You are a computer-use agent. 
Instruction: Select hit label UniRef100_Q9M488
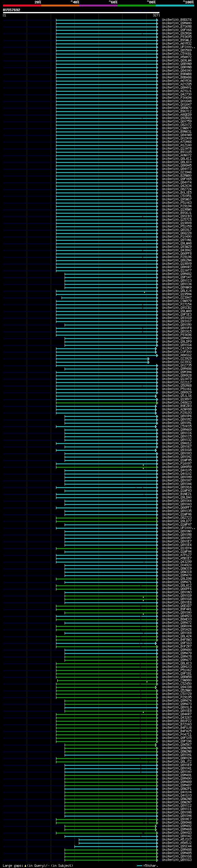[x=177, y=850]
